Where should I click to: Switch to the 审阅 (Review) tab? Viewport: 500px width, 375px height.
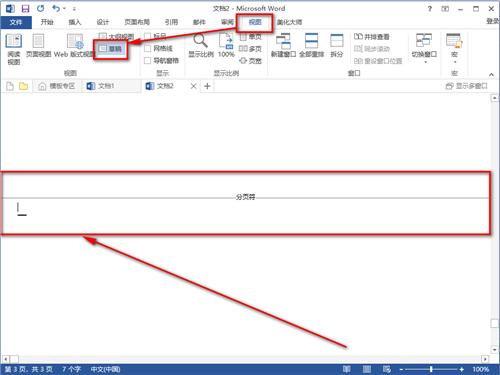(227, 22)
